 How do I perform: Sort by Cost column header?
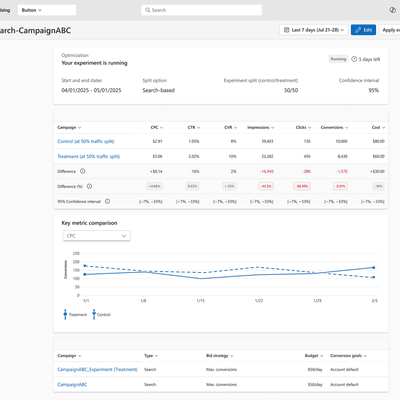pos(378,127)
